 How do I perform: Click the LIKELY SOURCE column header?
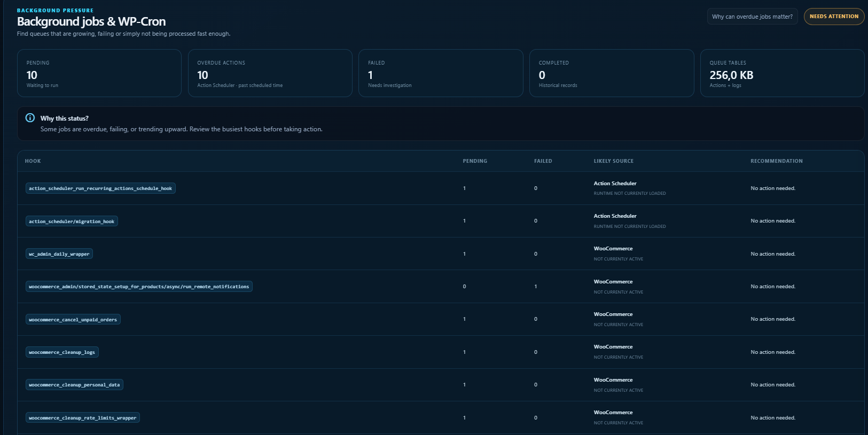(614, 161)
